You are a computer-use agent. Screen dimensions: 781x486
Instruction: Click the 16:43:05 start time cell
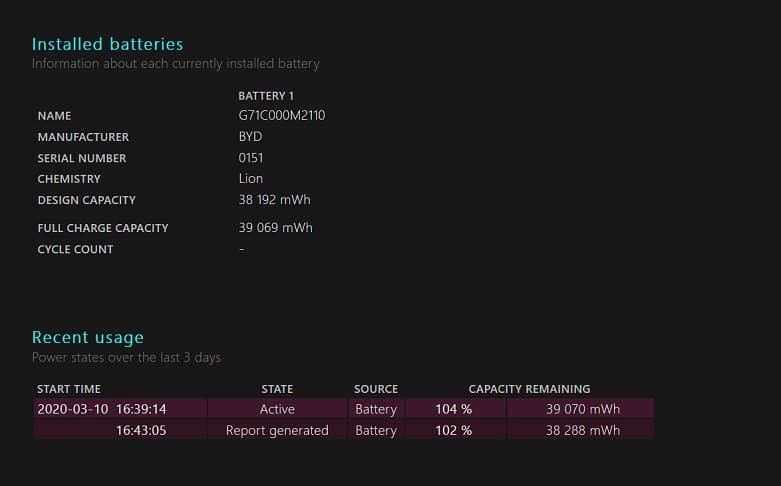[x=141, y=431]
